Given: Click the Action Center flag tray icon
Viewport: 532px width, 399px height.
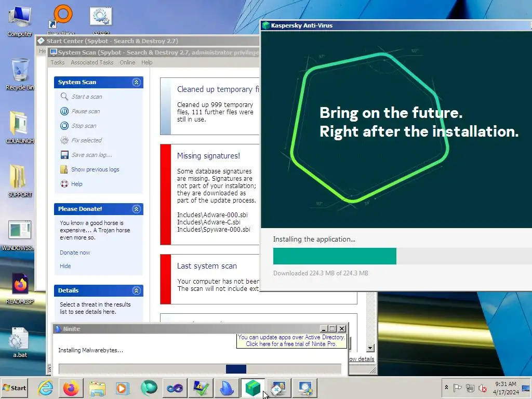Looking at the screenshot, I should (457, 388).
